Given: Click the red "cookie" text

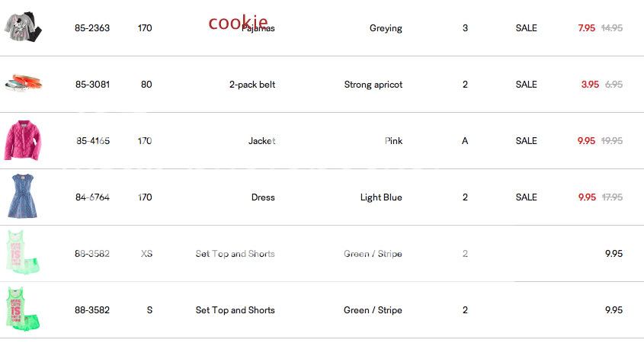Looking at the screenshot, I should pyautogui.click(x=238, y=22).
